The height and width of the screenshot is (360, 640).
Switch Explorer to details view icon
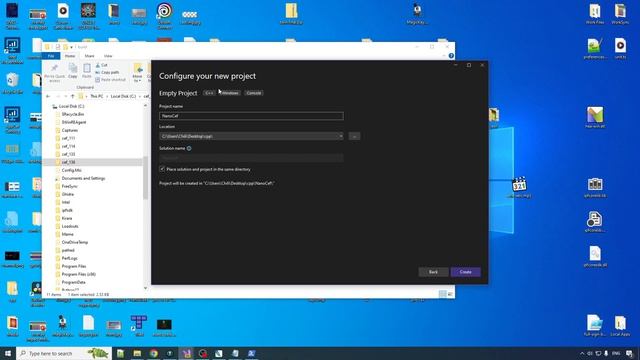coord(442,294)
